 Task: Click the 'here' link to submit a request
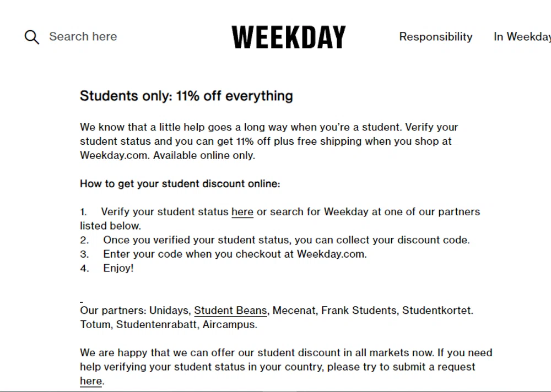90,380
